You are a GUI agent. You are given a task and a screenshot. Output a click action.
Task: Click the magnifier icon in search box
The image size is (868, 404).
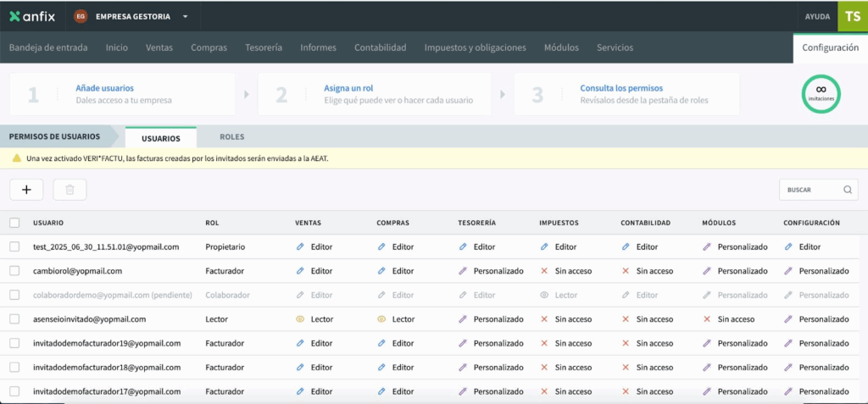point(847,190)
